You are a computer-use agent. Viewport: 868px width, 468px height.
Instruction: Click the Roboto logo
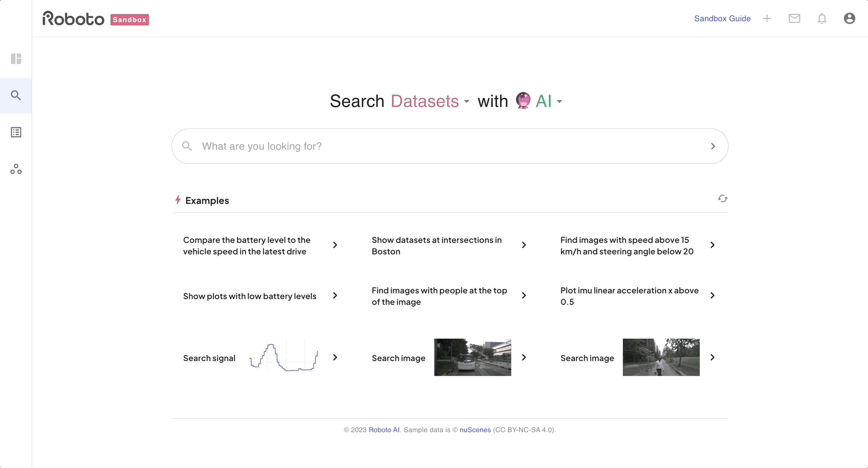(x=73, y=19)
